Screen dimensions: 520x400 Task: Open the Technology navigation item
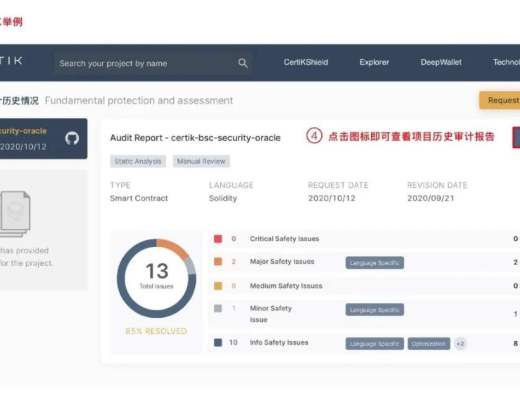tap(506, 62)
